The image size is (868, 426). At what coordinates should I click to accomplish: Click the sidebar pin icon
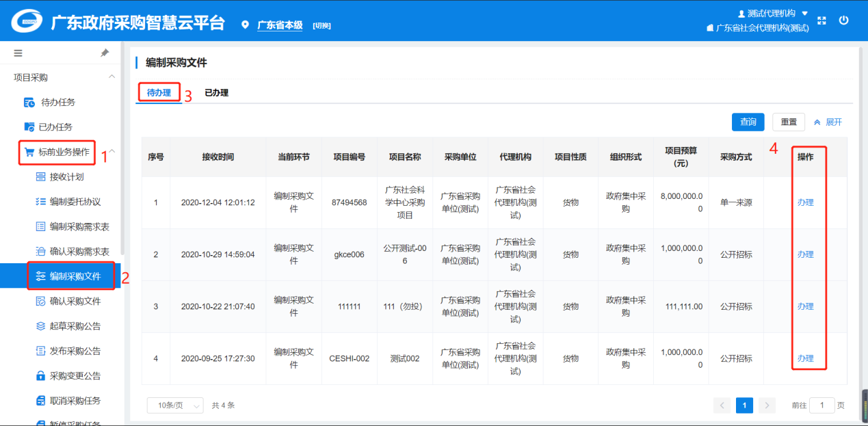(x=105, y=53)
